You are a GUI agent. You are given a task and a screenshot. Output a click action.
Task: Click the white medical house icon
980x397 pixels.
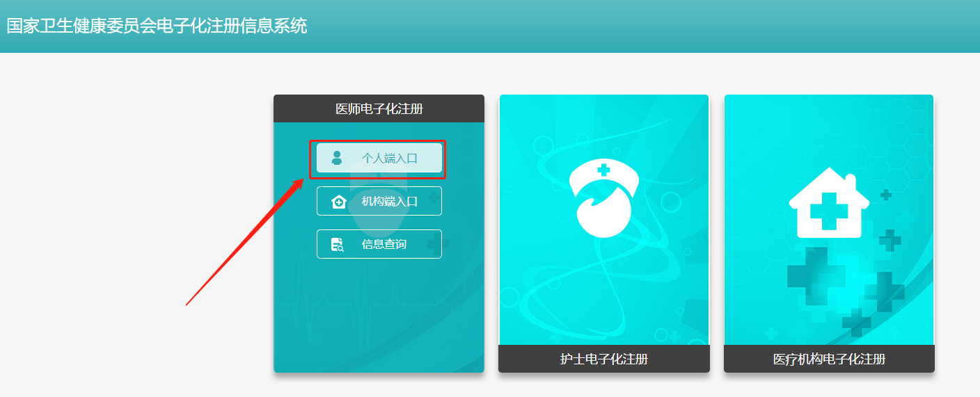(x=829, y=202)
